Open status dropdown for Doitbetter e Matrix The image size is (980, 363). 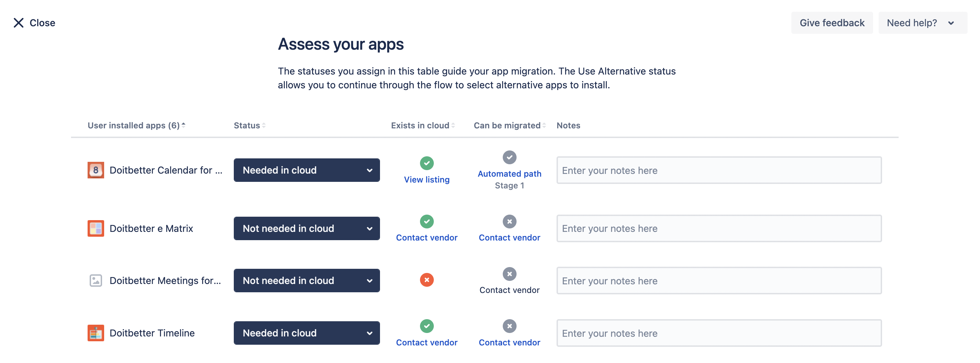306,228
